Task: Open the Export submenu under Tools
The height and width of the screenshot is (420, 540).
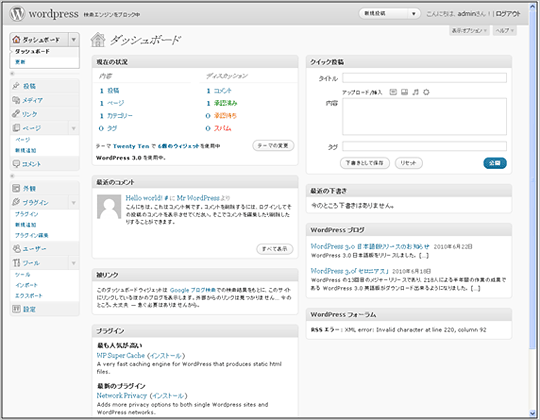Action: pyautogui.click(x=29, y=296)
